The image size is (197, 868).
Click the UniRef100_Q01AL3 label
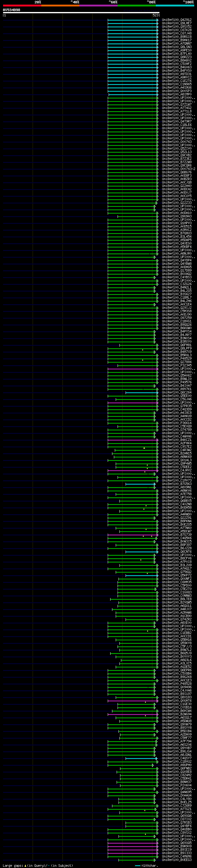pos(176,460)
